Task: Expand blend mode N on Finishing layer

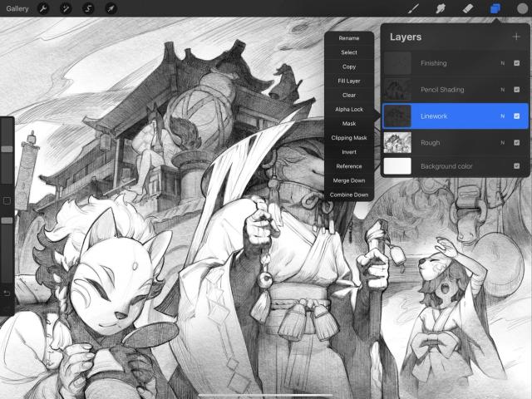Action: coord(502,63)
